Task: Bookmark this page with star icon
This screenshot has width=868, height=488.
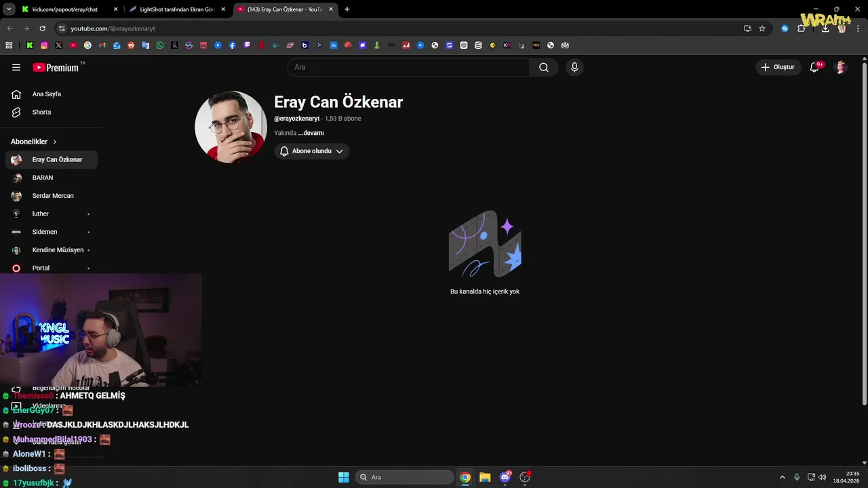Action: pyautogui.click(x=762, y=28)
